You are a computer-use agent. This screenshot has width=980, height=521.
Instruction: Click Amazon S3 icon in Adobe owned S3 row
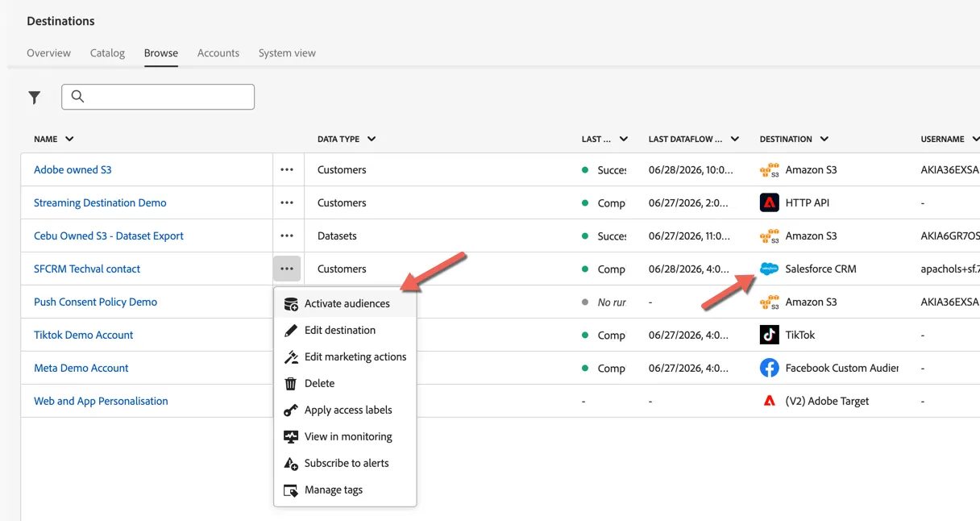point(770,170)
